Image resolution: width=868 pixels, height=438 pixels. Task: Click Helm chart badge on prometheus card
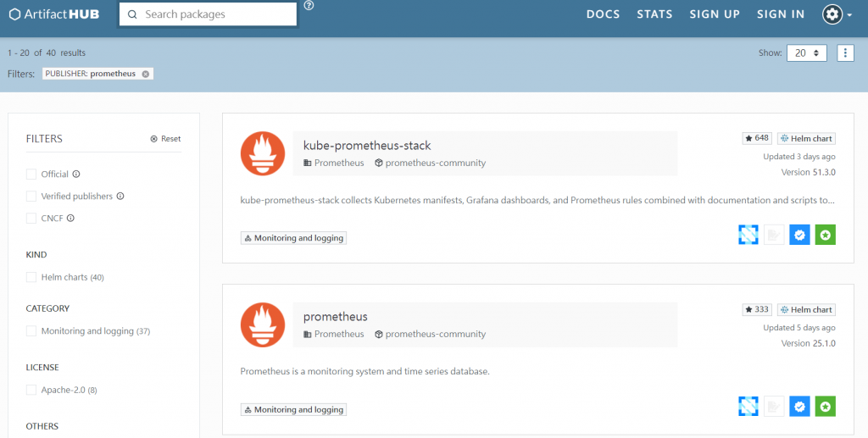pos(806,310)
